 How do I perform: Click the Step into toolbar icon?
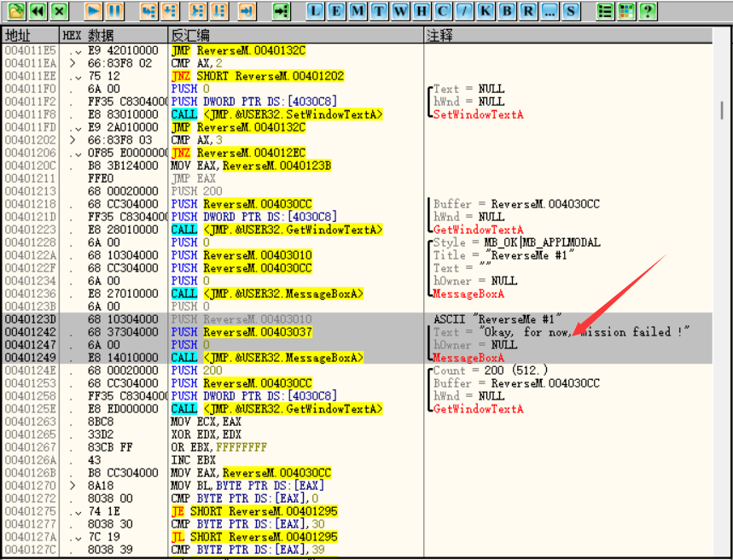point(148,11)
